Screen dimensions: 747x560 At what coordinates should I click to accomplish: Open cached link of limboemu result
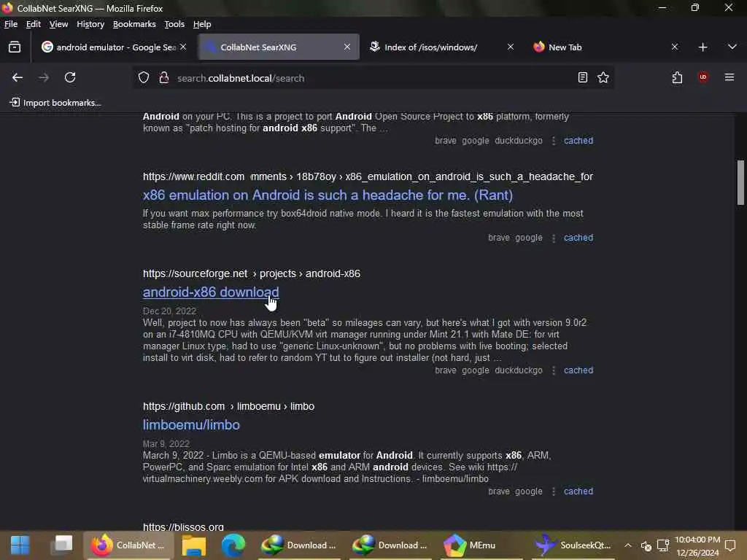[578, 491]
